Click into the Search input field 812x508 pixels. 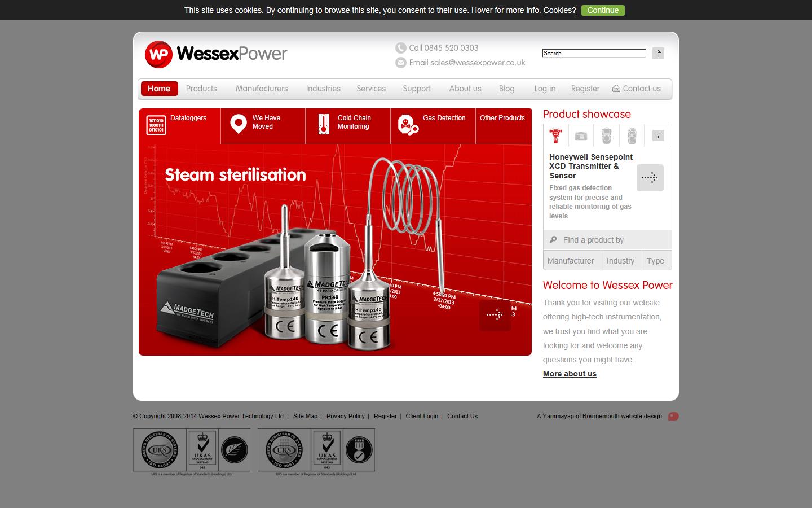[x=593, y=53]
